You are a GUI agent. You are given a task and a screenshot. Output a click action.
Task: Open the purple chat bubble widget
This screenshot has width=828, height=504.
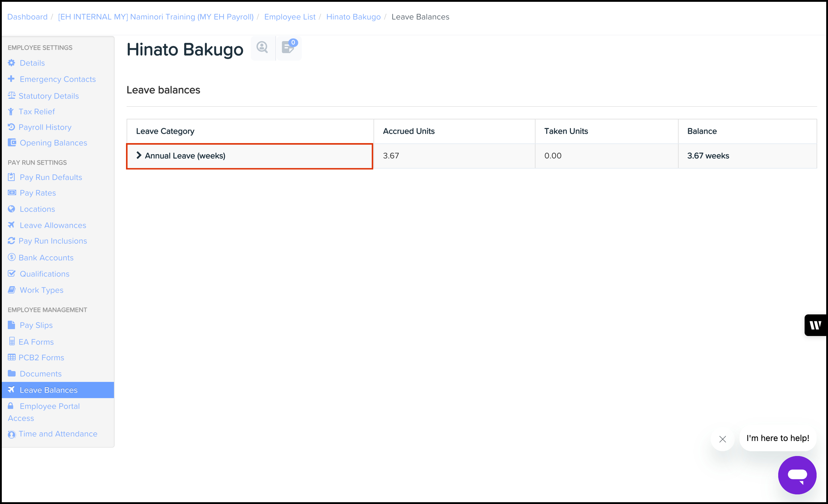click(x=797, y=475)
